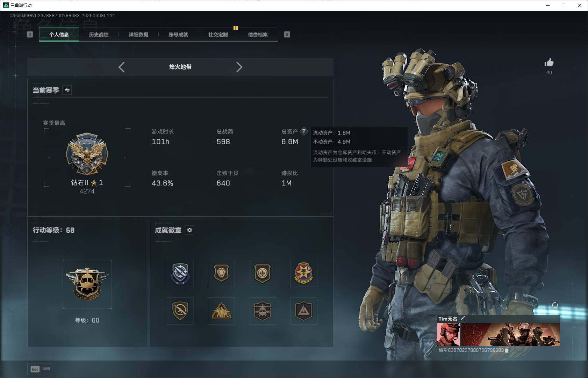The image size is (588, 378).
Task: Click the 击败干员 value 640
Action: point(223,183)
